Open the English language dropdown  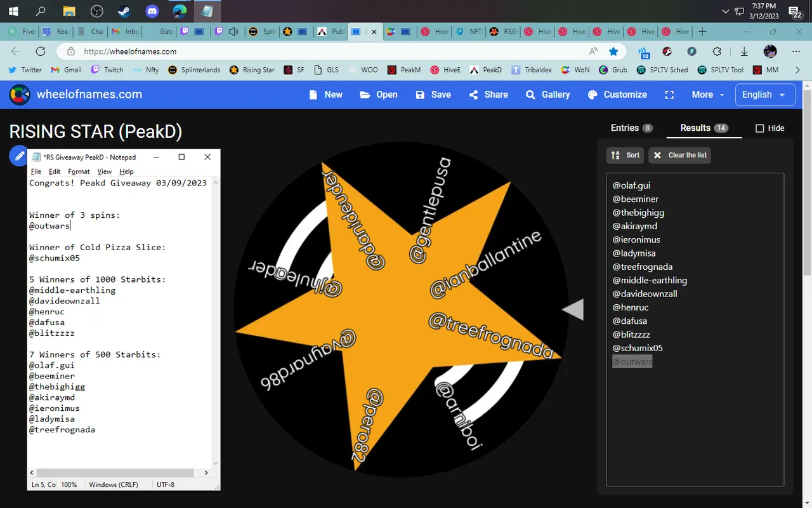point(764,95)
